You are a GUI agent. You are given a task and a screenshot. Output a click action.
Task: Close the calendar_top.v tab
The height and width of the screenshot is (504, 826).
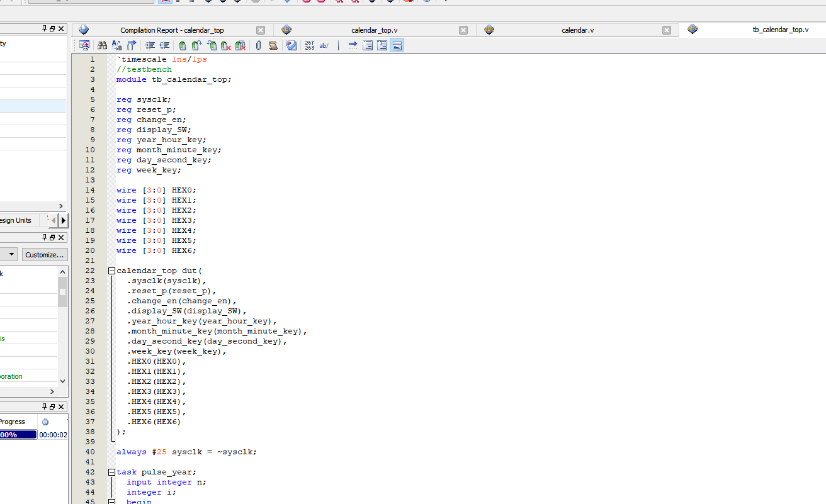(x=463, y=30)
